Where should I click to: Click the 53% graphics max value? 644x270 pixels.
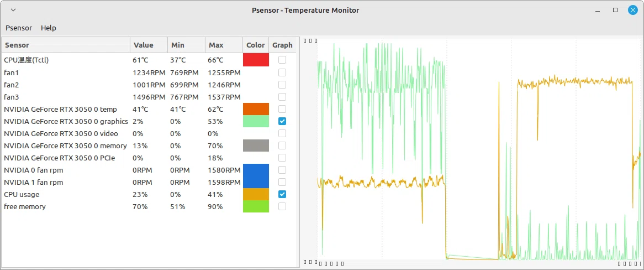pyautogui.click(x=215, y=121)
